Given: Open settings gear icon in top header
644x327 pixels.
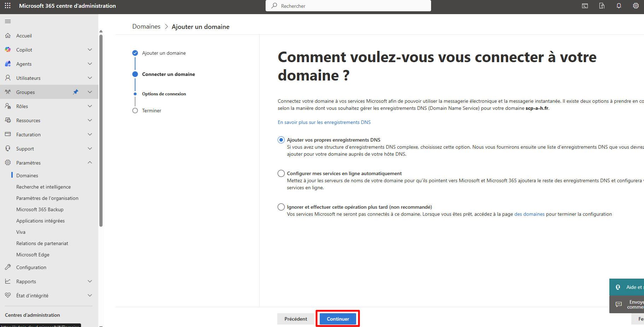Looking at the screenshot, I should pos(636,6).
